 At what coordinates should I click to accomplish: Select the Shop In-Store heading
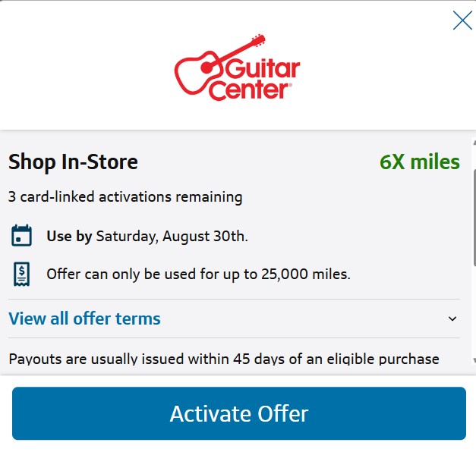[73, 162]
